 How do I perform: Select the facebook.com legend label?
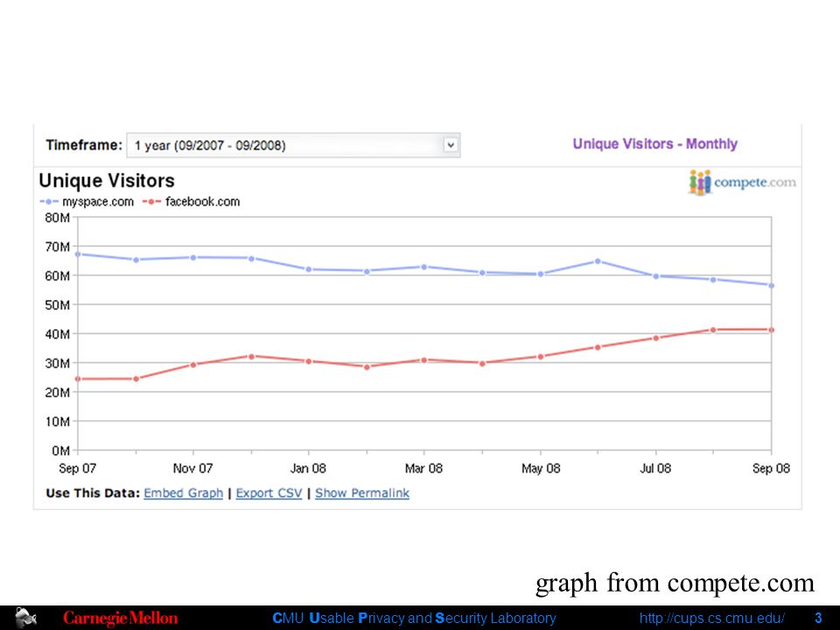tap(202, 202)
